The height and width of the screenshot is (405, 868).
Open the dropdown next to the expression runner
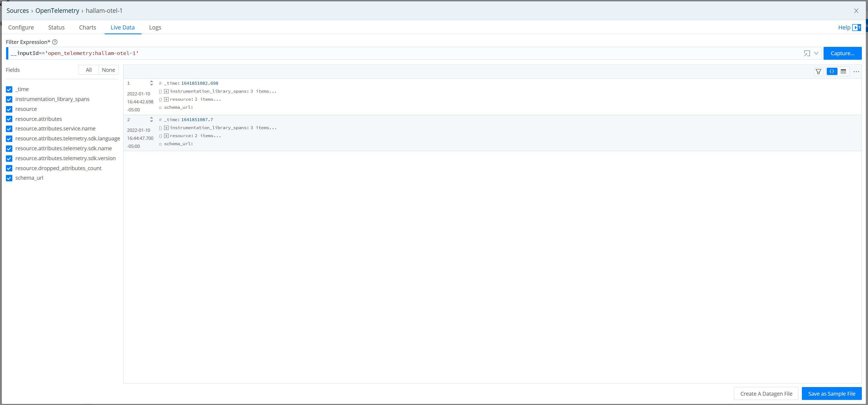[x=816, y=53]
